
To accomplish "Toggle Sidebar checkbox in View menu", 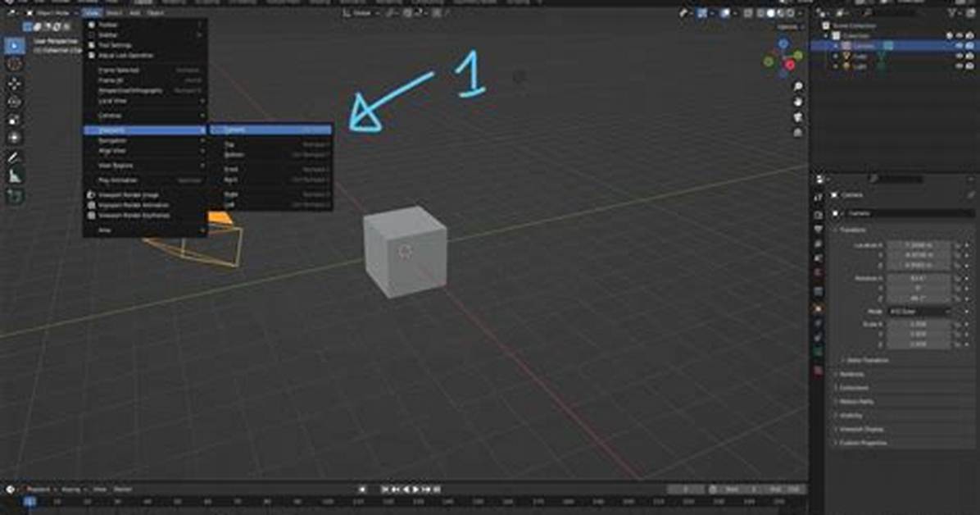I will tap(91, 35).
